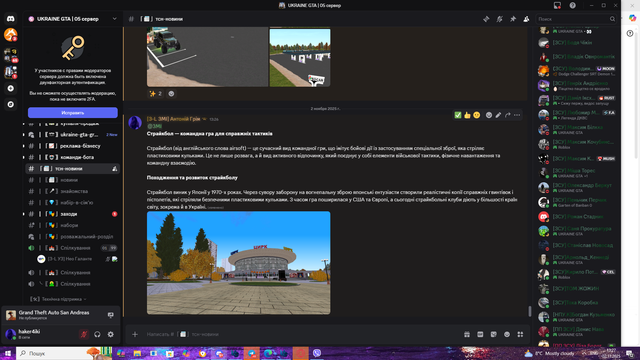Focus the message input for тсн-новини

302,334
